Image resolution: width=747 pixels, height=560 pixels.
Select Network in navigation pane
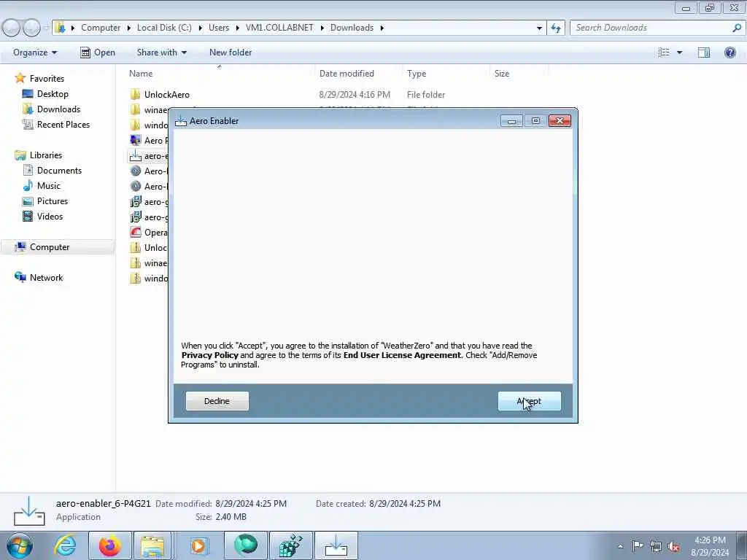[x=46, y=278]
